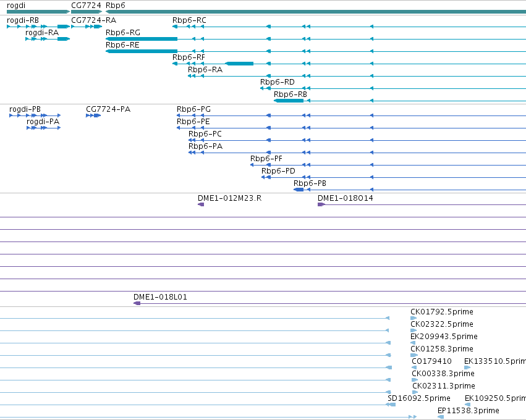Select the DME1-012M23.R purple arrow glyph

(201, 205)
